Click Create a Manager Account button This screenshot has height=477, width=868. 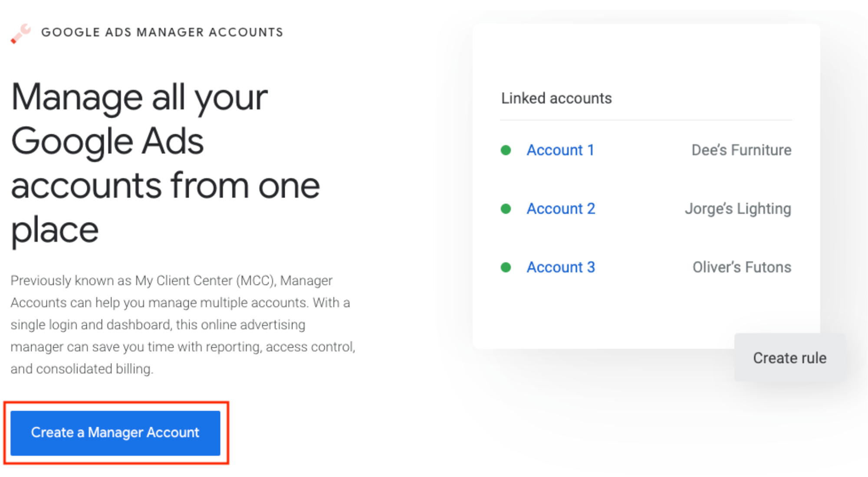tap(115, 433)
